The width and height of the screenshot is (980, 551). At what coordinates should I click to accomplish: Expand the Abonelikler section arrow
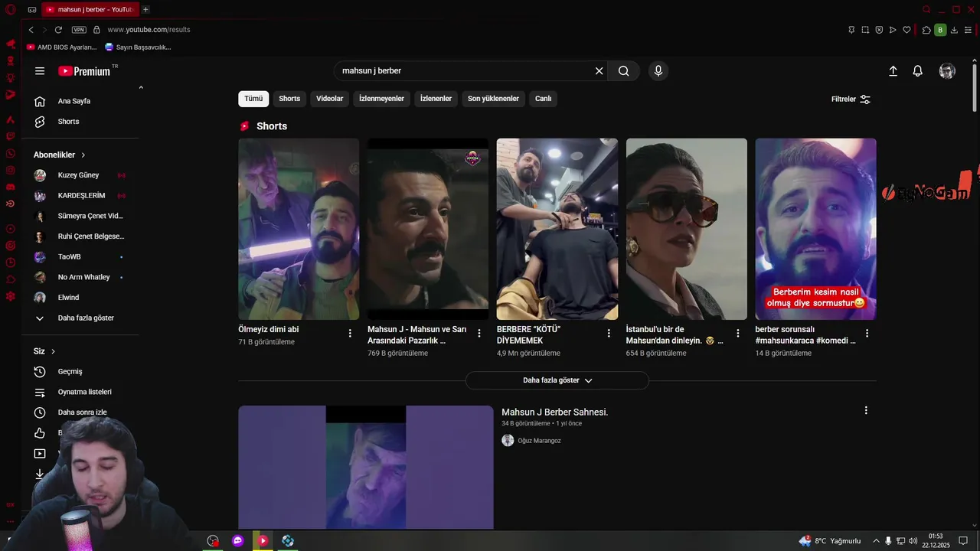(x=83, y=155)
